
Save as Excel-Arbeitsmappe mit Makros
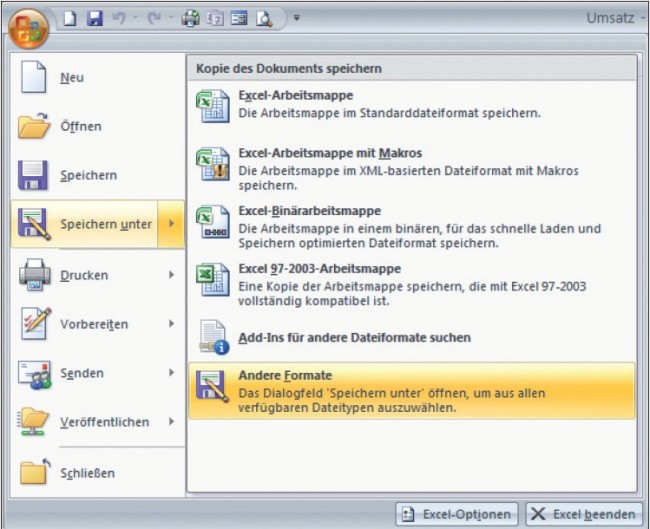coord(412,171)
